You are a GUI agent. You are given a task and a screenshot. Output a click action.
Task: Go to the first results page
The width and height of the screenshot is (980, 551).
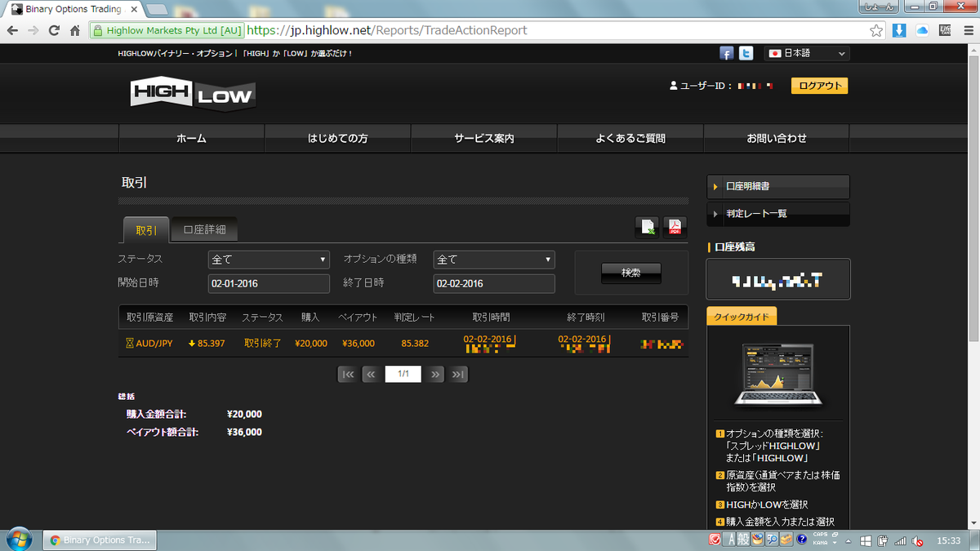tap(347, 373)
